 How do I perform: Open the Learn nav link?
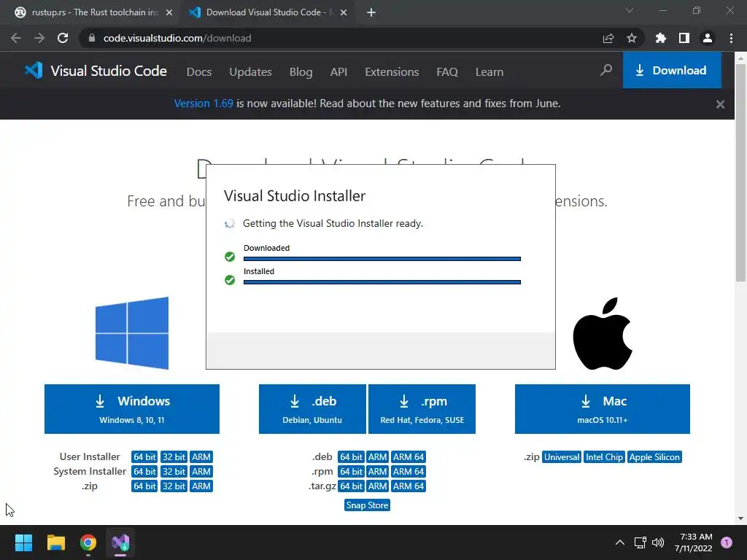point(489,72)
